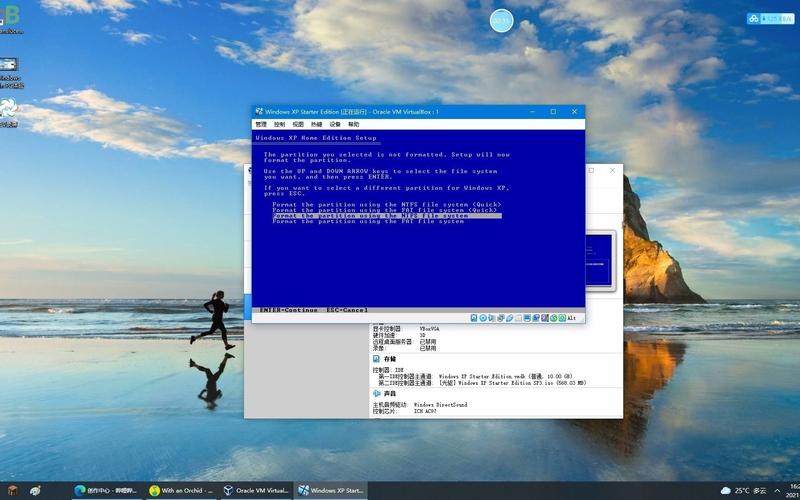The image size is (800, 500).
Task: Click the shared folders icon in VM status bar
Action: pyautogui.click(x=520, y=318)
